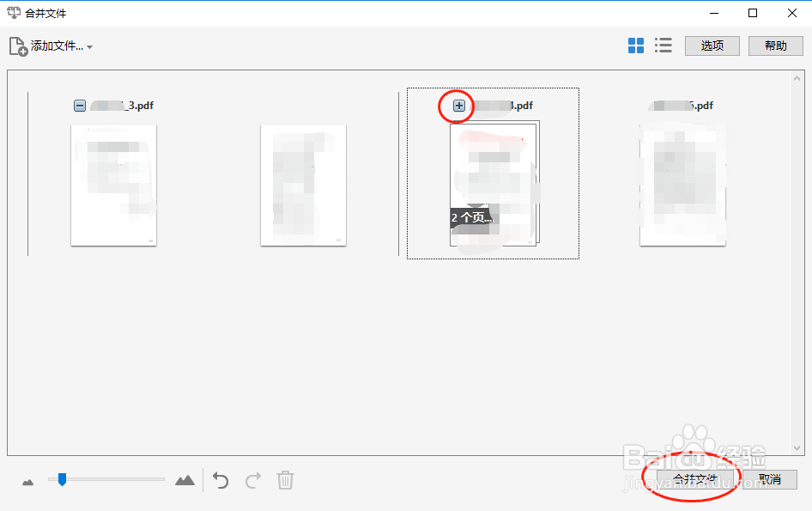Select first page thumbnail of _3.pdf

(114, 185)
